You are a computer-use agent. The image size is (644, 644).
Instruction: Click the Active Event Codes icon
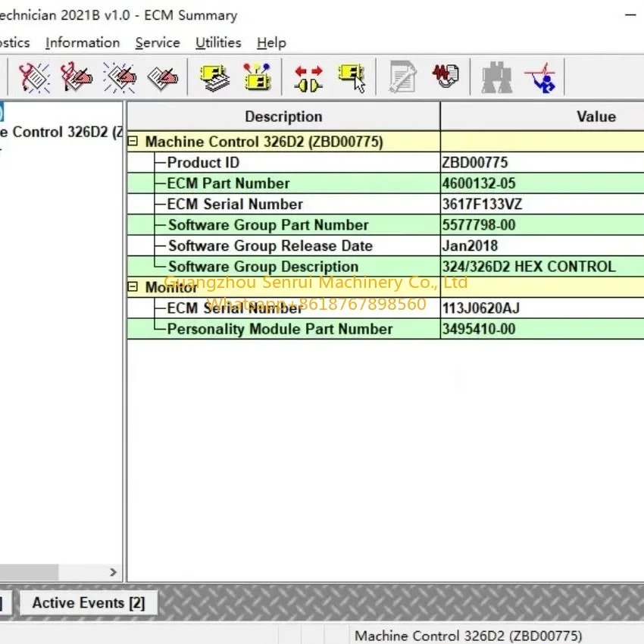click(x=120, y=77)
